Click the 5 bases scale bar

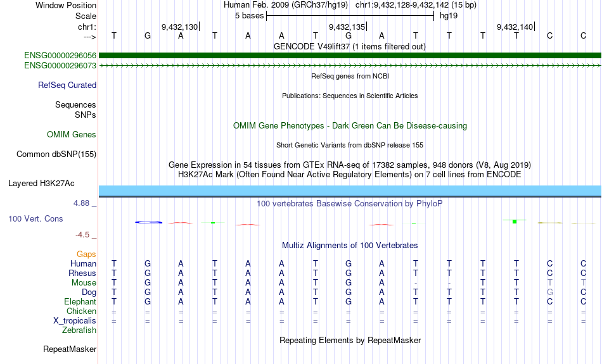pyautogui.click(x=350, y=16)
